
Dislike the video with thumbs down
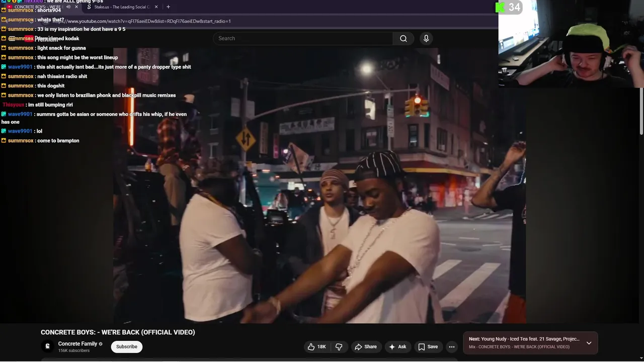339,347
